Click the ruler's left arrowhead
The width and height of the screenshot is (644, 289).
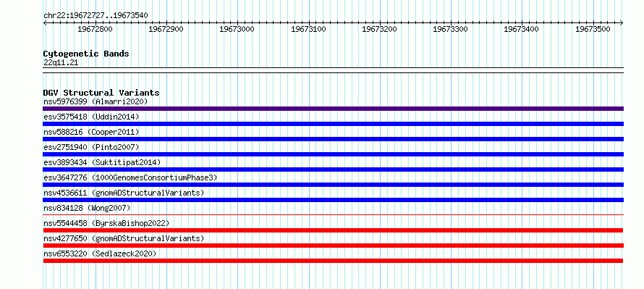coord(45,23)
